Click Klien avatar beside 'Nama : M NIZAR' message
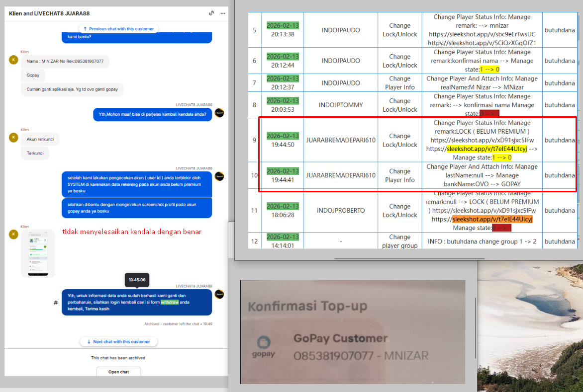The image size is (583, 392). click(13, 60)
